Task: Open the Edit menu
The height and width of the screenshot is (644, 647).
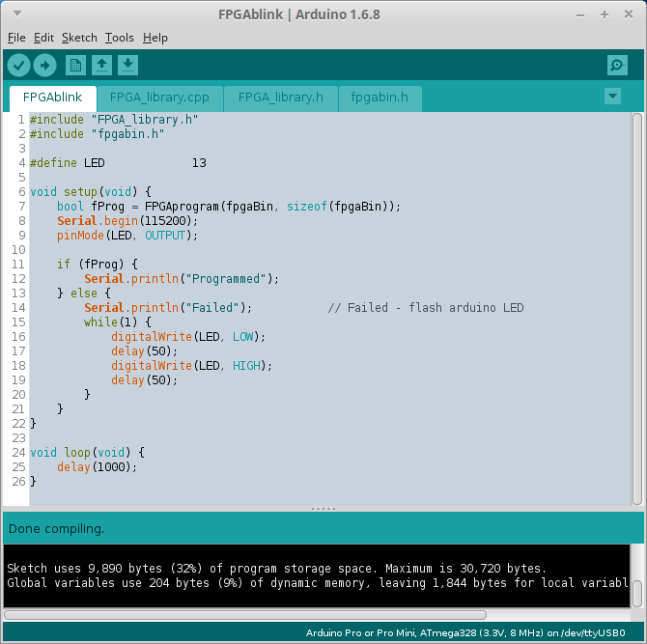Action: coord(43,38)
